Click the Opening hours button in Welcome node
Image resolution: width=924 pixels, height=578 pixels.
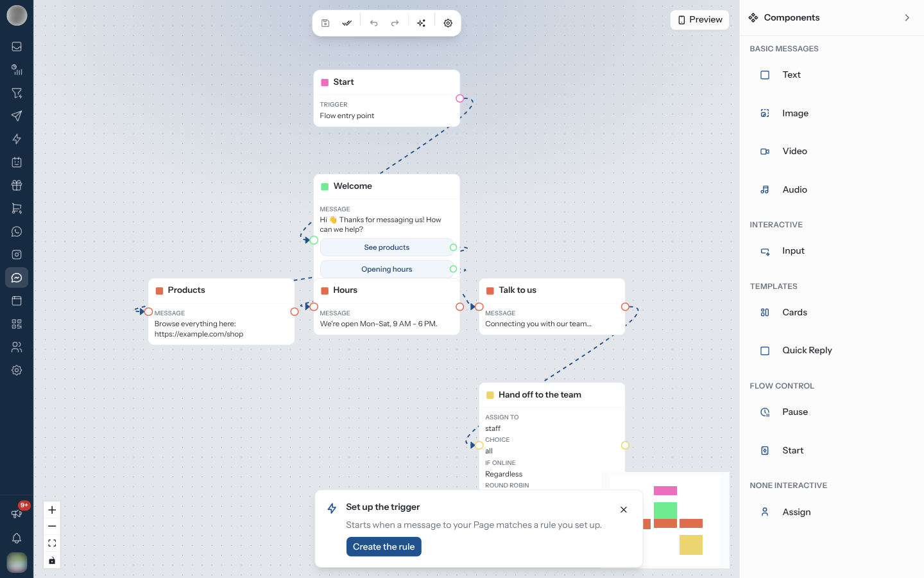(387, 269)
